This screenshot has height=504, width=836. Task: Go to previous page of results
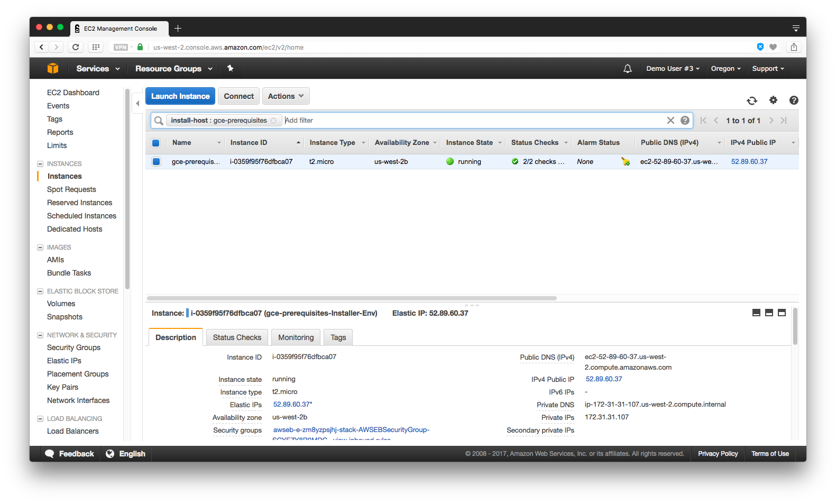click(x=716, y=121)
